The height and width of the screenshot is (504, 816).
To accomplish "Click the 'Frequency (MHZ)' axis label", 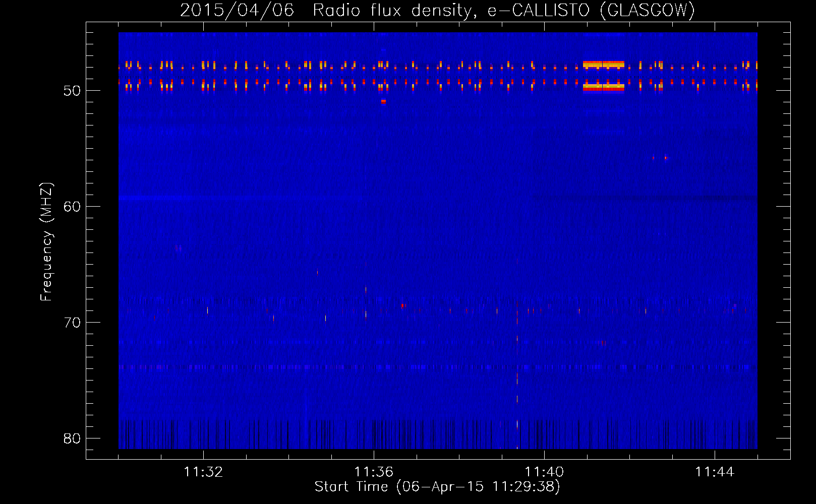I will point(46,242).
